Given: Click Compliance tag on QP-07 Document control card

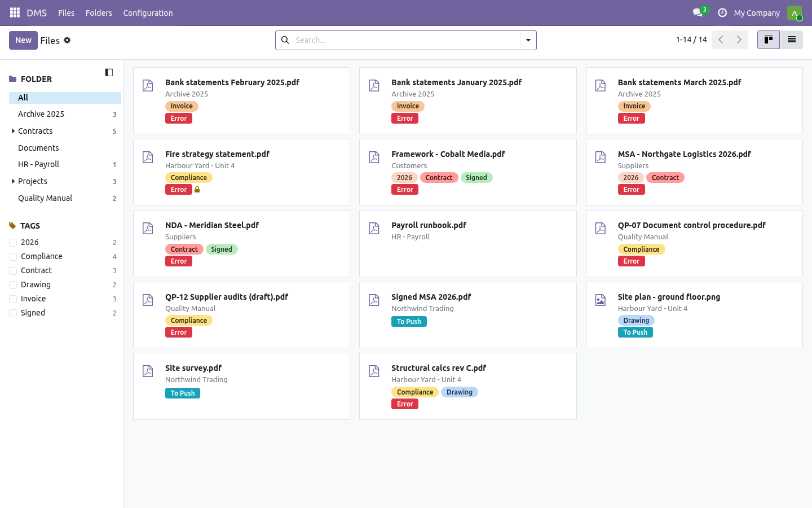Looking at the screenshot, I should 641,249.
